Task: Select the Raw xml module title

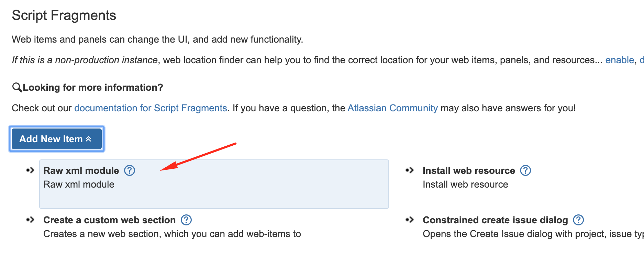Action: [81, 170]
